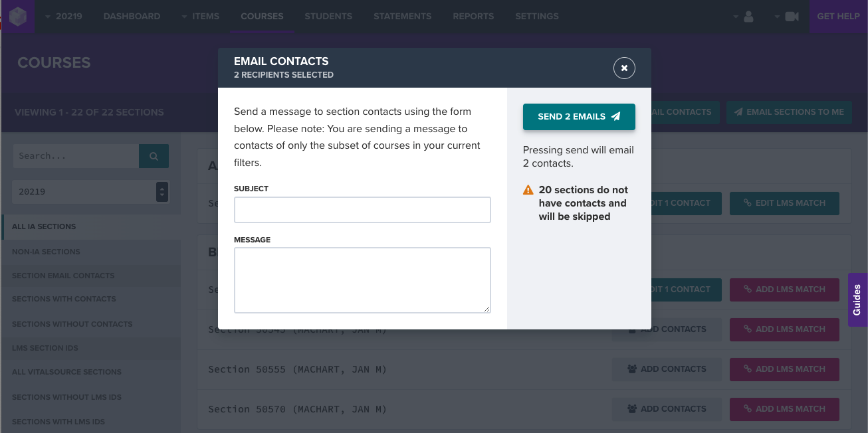
Task: Click inside the Message text area
Action: click(x=362, y=280)
